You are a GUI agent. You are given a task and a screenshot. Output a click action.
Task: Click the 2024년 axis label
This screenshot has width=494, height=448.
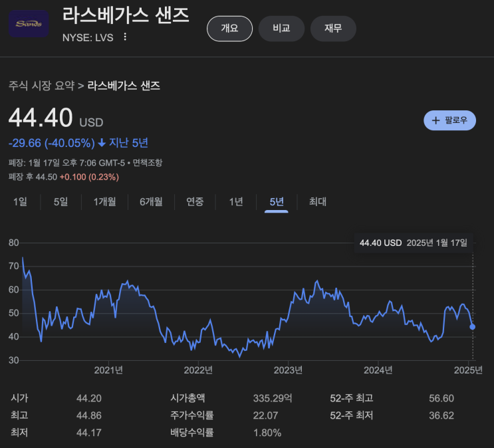[x=378, y=370]
